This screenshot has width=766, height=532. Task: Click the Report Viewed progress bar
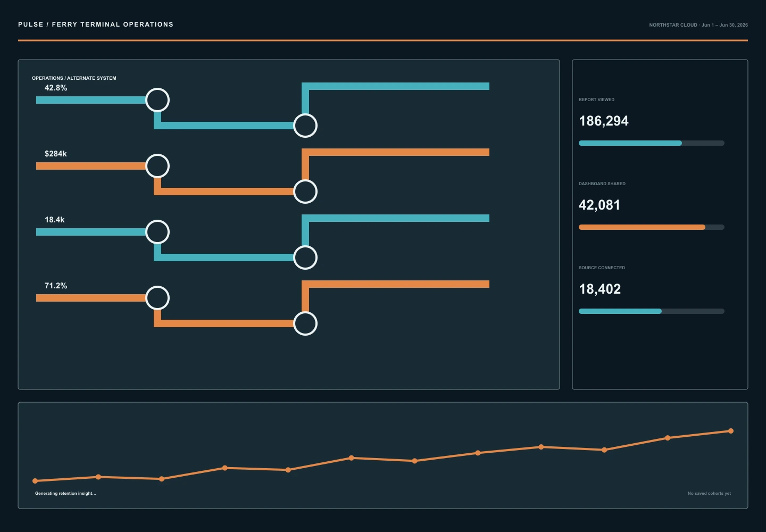coord(652,143)
